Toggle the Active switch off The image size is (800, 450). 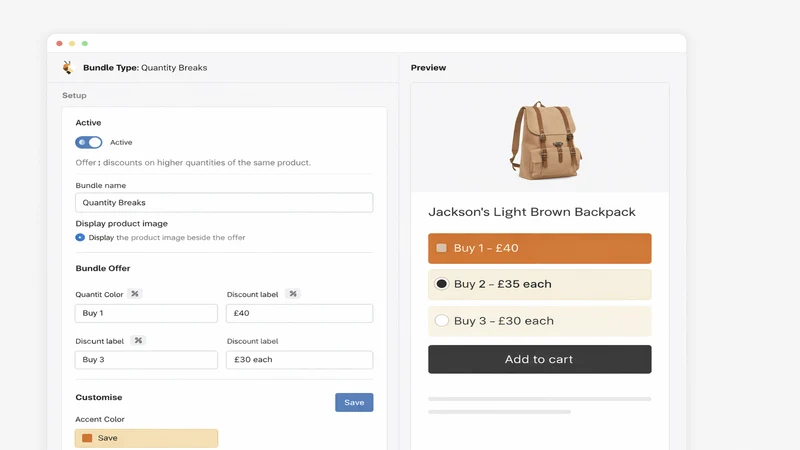click(89, 142)
